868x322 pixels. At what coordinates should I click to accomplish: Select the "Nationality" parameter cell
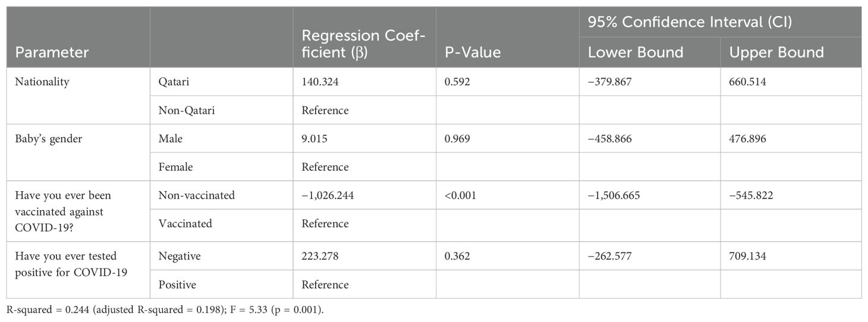(x=42, y=82)
